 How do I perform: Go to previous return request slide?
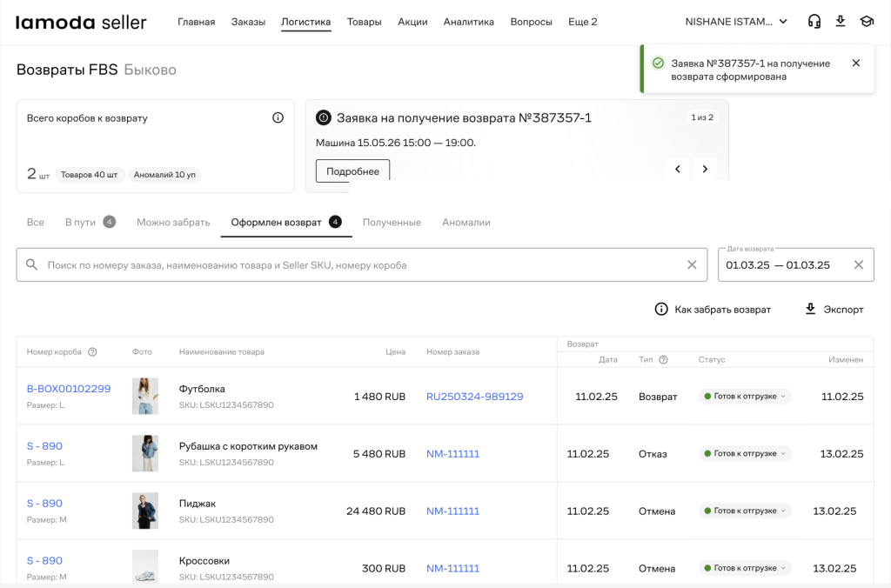[x=677, y=170]
